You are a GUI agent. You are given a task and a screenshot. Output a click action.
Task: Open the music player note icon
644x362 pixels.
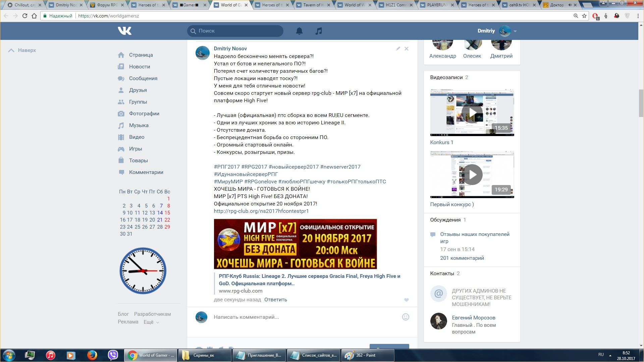(x=319, y=31)
